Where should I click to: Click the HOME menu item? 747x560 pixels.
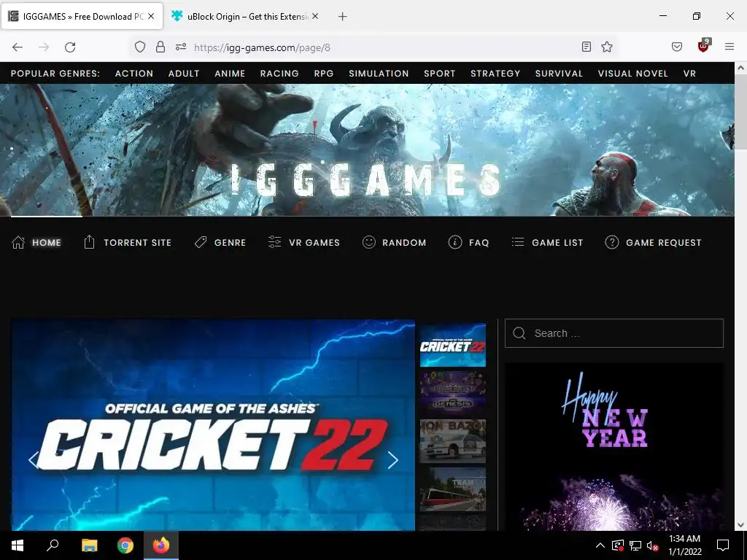(36, 242)
